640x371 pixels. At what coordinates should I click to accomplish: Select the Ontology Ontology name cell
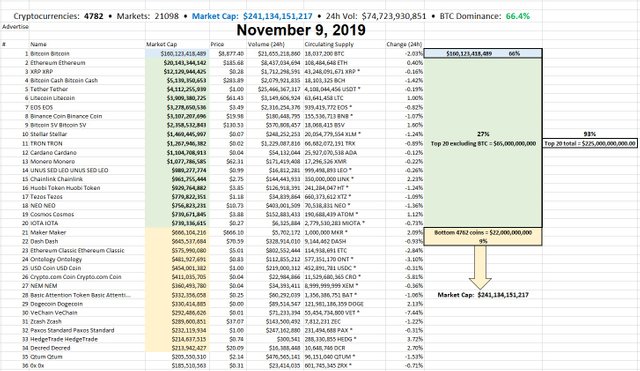coord(56,260)
